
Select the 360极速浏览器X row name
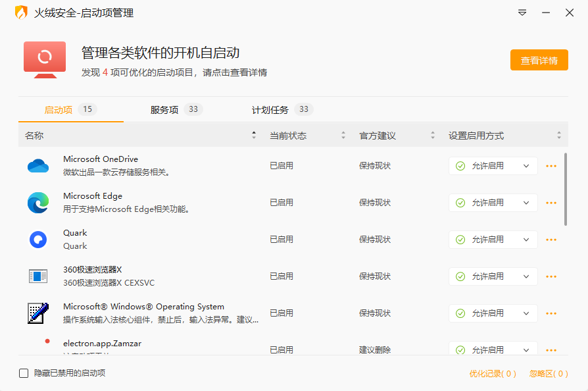click(x=92, y=270)
